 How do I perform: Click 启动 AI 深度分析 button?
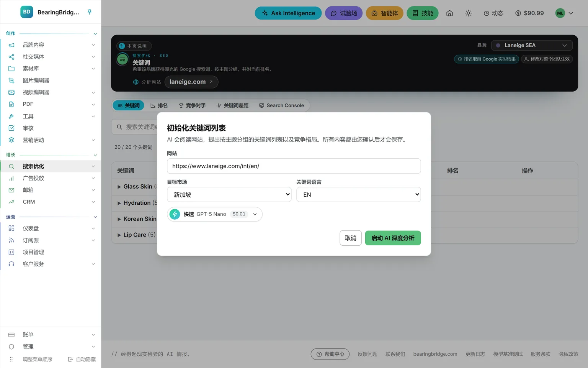click(x=393, y=238)
